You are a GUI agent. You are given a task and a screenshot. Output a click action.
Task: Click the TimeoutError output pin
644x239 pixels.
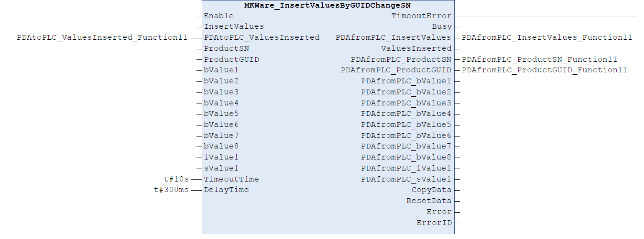[421, 16]
